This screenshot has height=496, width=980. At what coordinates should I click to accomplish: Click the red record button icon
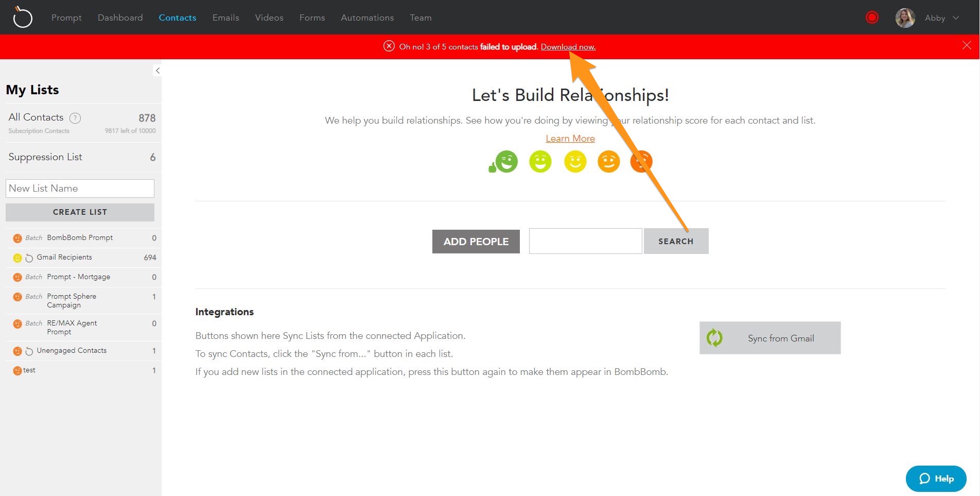click(871, 18)
